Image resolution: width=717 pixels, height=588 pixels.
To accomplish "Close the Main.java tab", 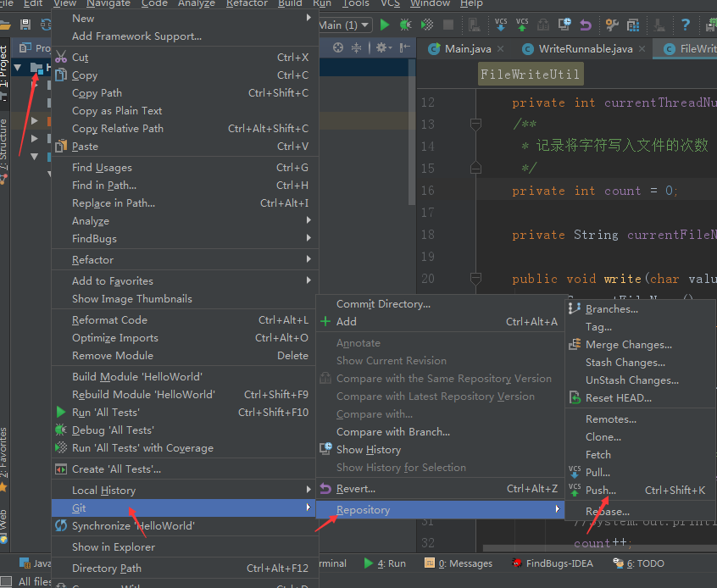I will click(x=501, y=48).
